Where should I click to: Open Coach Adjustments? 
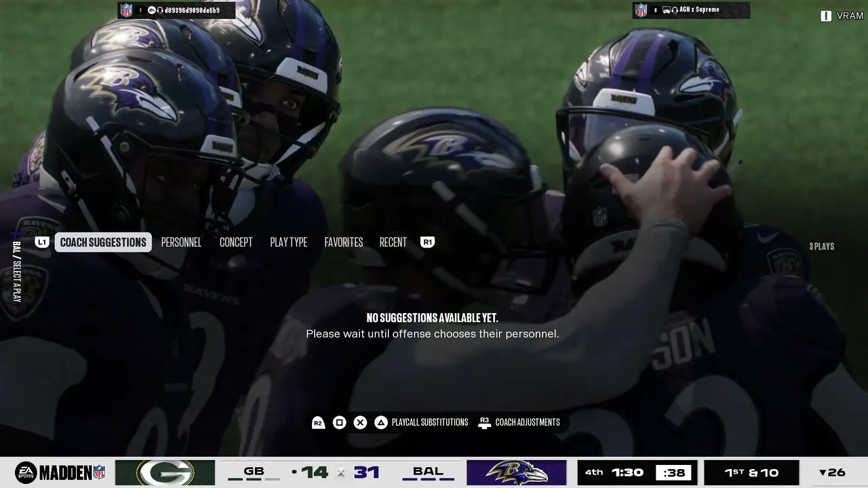click(528, 422)
